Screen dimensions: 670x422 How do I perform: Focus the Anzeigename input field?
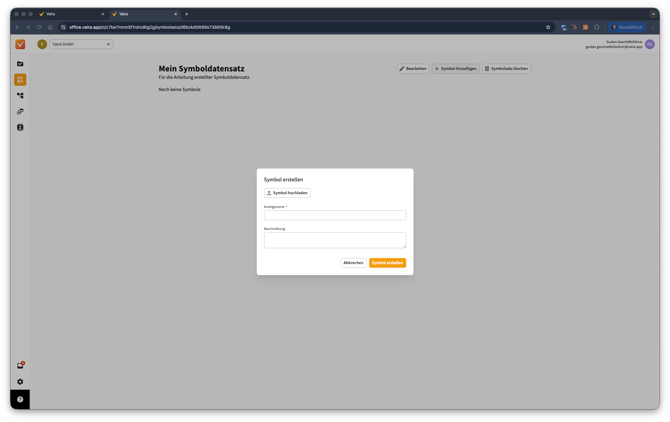(x=335, y=215)
